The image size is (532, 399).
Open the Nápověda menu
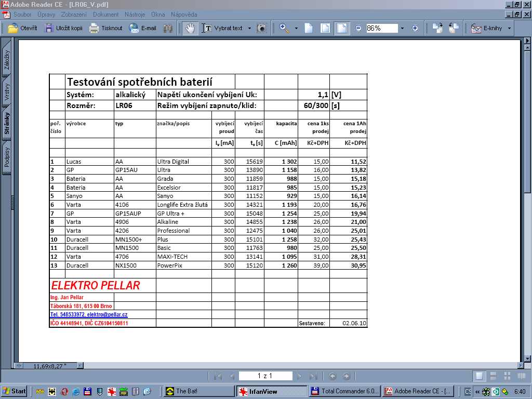pos(184,15)
